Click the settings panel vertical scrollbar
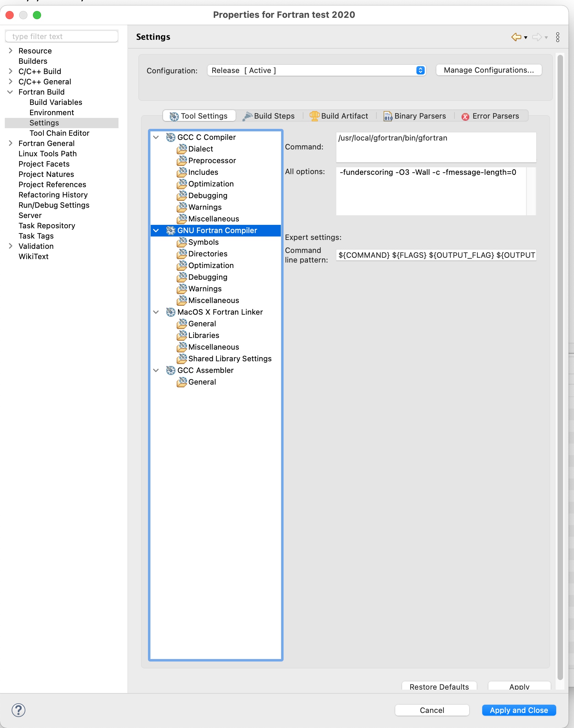This screenshot has height=728, width=574. (x=560, y=367)
